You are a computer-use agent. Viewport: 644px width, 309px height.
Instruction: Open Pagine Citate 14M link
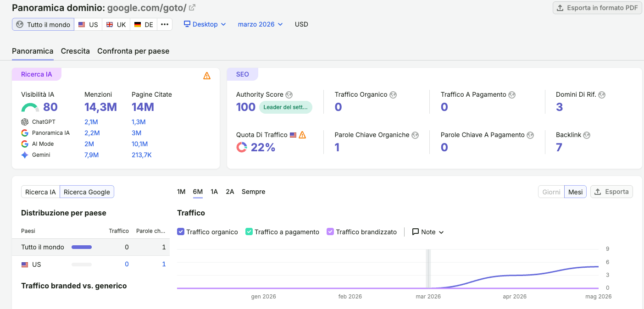tap(143, 107)
